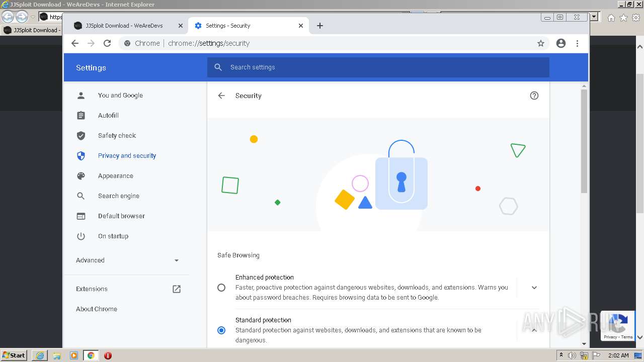Open a new Chrome tab
This screenshot has width=644, height=362.
coord(320,26)
